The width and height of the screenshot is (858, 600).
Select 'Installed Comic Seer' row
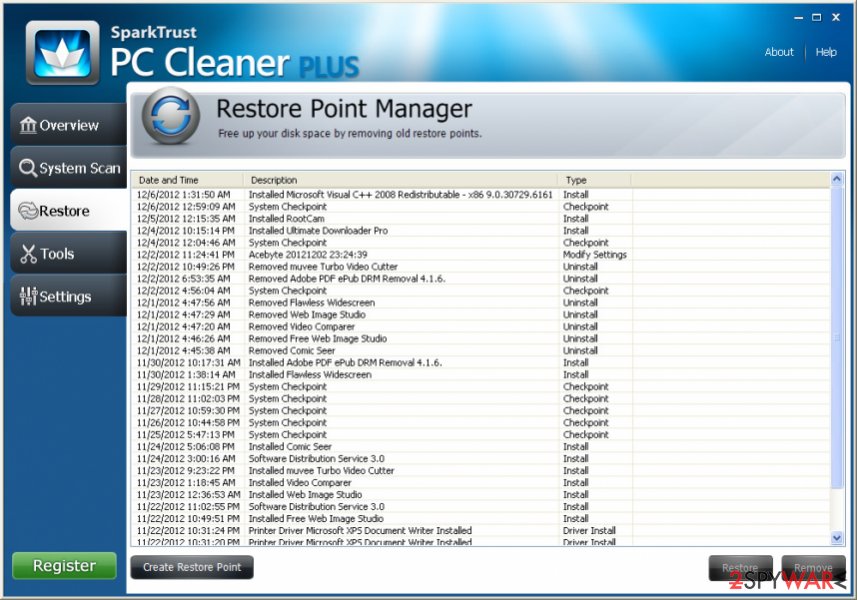click(480, 447)
